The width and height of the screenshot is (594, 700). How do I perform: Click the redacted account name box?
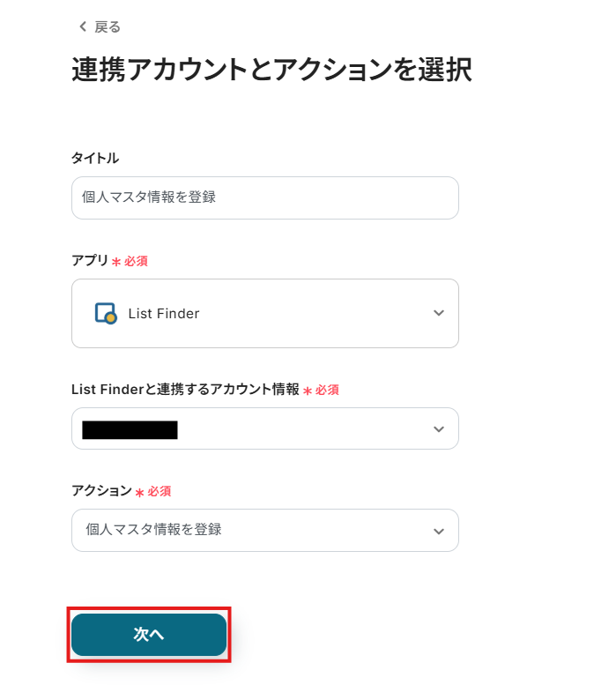[130, 430]
